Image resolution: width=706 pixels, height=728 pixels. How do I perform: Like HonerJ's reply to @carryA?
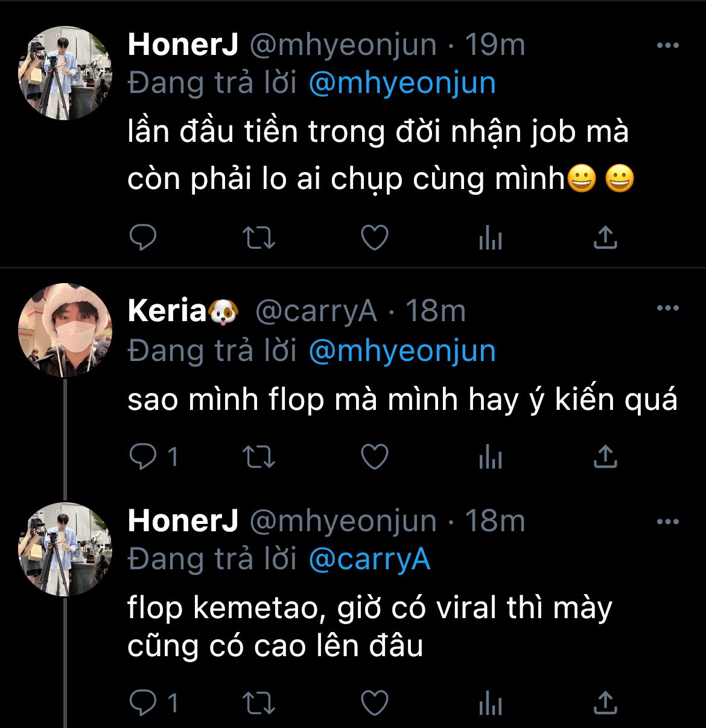(374, 703)
